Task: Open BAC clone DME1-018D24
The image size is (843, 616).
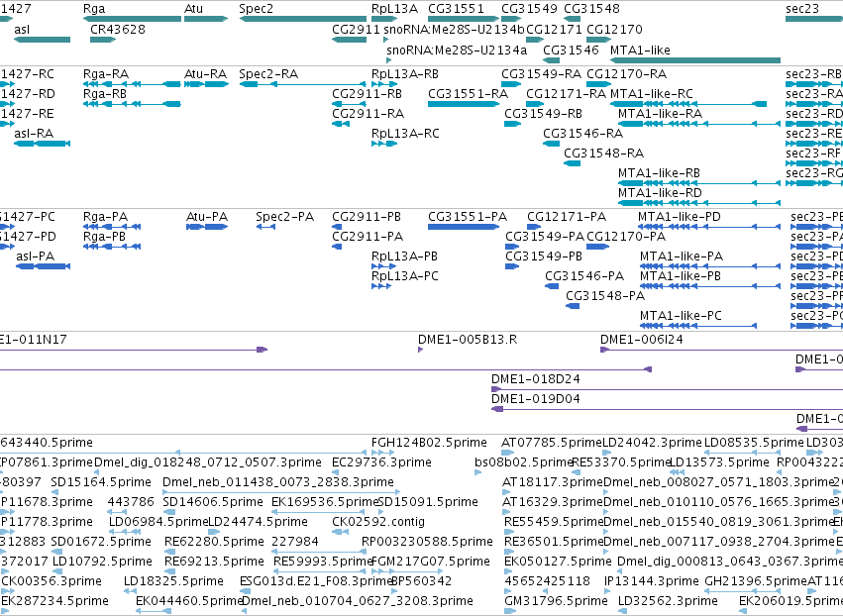Action: [668, 389]
